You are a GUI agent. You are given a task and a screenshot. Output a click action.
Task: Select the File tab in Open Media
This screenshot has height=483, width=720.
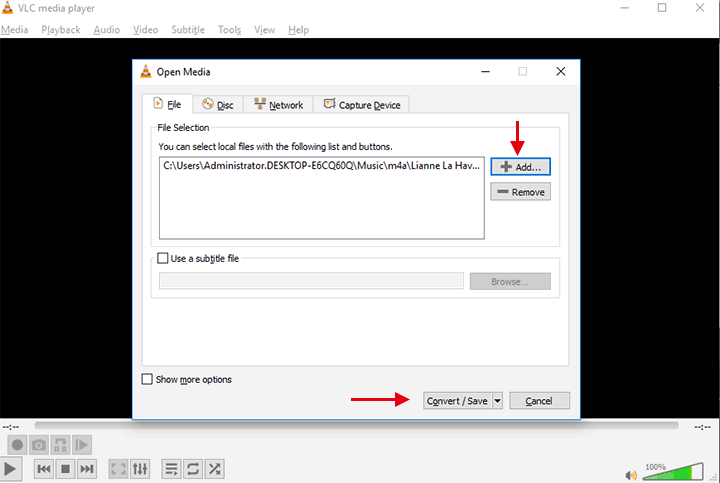pyautogui.click(x=167, y=104)
